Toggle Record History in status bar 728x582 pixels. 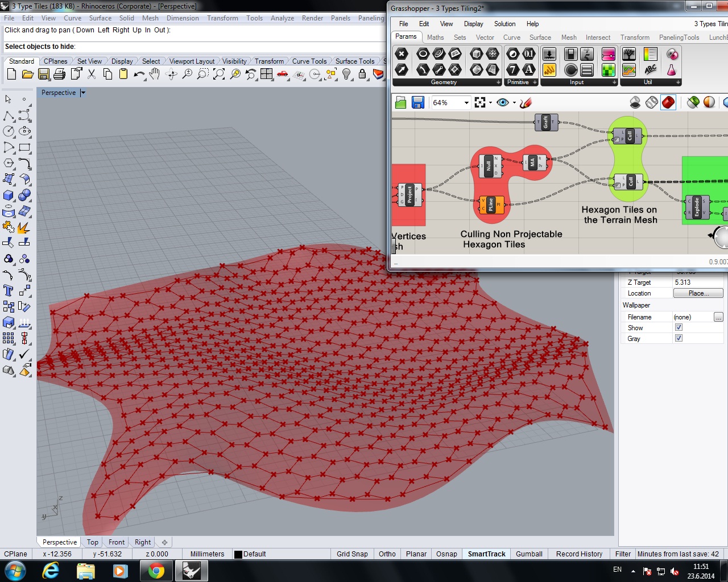pyautogui.click(x=579, y=554)
